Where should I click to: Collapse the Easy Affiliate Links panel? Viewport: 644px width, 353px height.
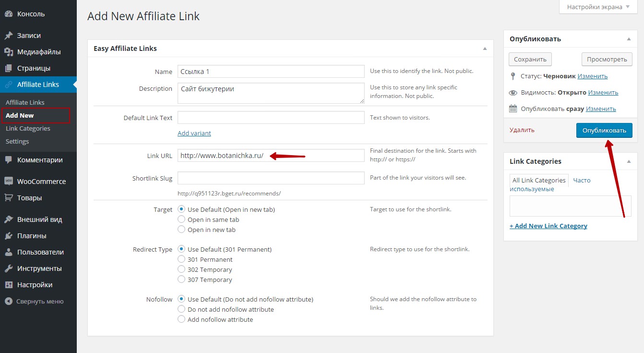485,49
